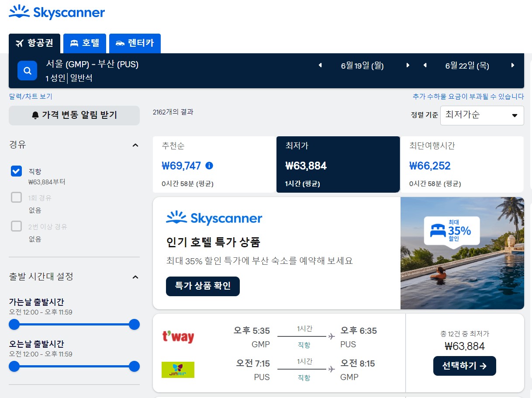Go to earlier return date with left arrow

point(425,65)
